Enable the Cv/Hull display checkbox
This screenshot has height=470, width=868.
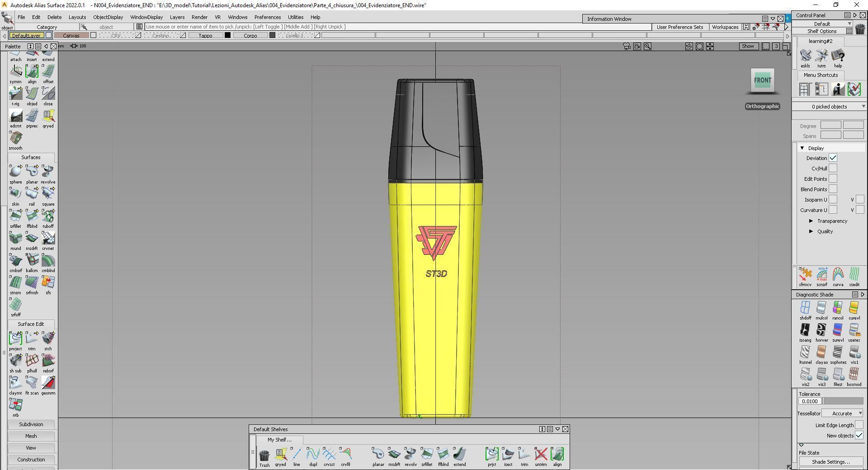click(833, 169)
